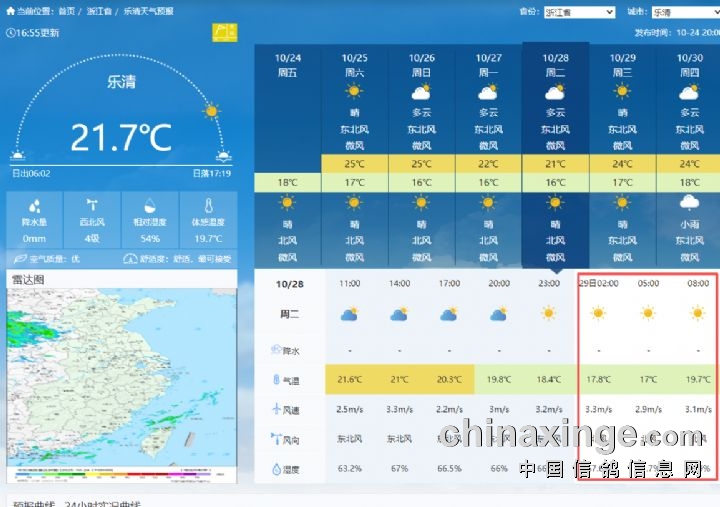This screenshot has height=507, width=720.
Task: Click the light rain cloud icon for 10/30
Action: 690,204
